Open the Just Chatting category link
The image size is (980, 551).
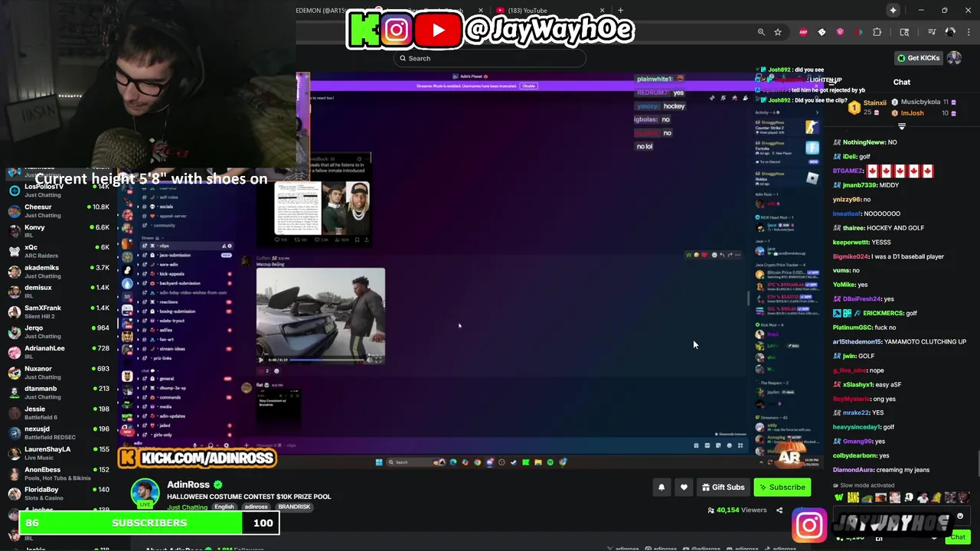tap(187, 507)
